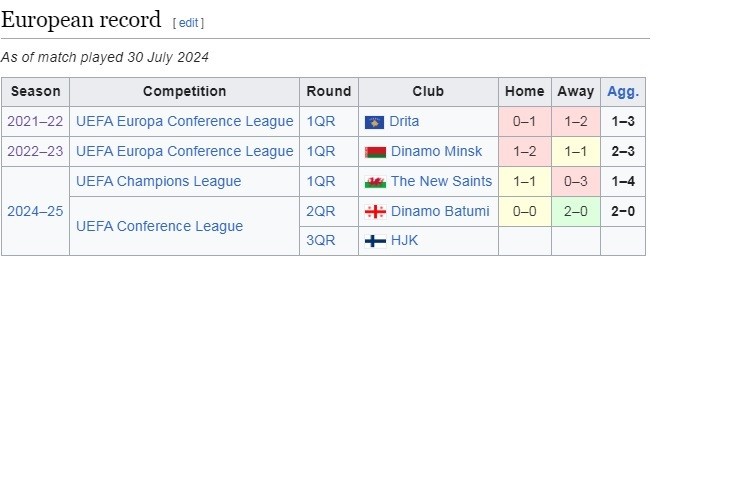Click the Finland flag beside HJK
Viewport: 745px width, 495px height.
point(375,241)
